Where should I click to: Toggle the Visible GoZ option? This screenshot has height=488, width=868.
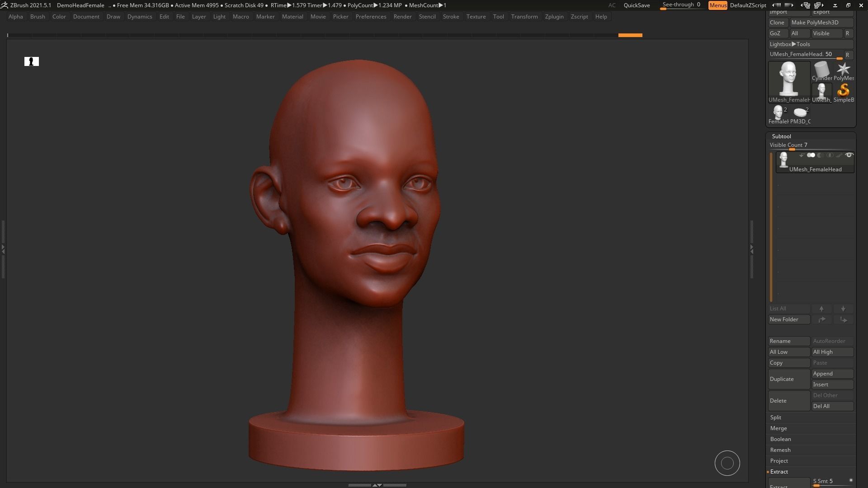(x=826, y=33)
